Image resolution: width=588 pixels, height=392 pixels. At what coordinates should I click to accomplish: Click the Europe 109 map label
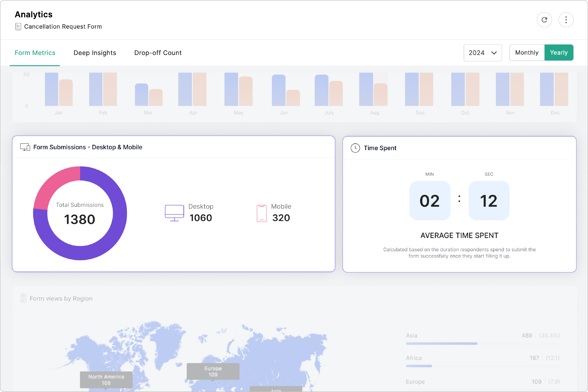coord(213,371)
